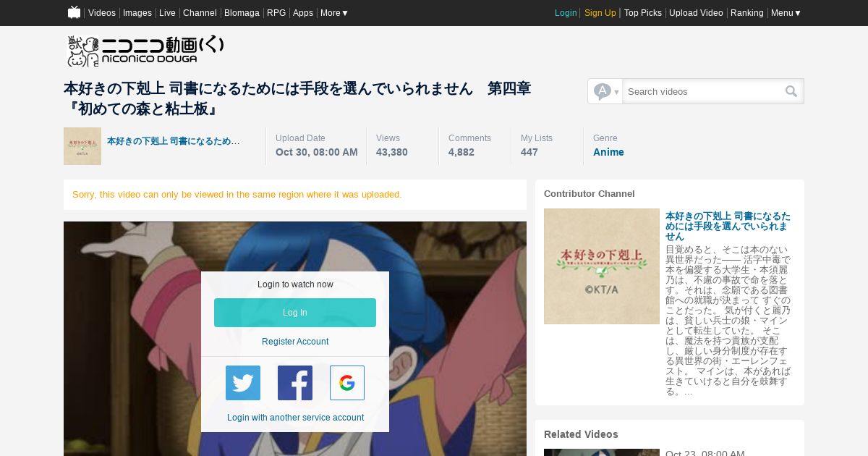Click the contributor channel description text
Image resolution: width=868 pixels, height=456 pixels.
point(728,320)
